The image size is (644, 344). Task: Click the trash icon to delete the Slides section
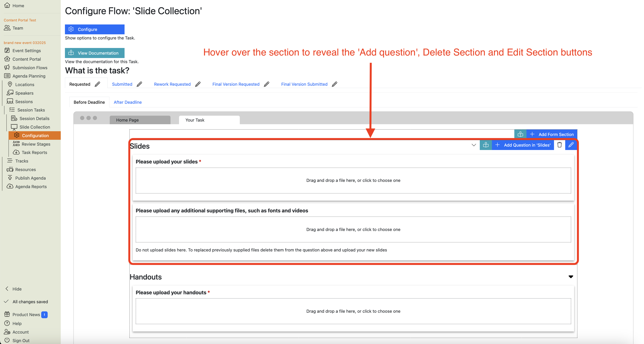pyautogui.click(x=560, y=145)
